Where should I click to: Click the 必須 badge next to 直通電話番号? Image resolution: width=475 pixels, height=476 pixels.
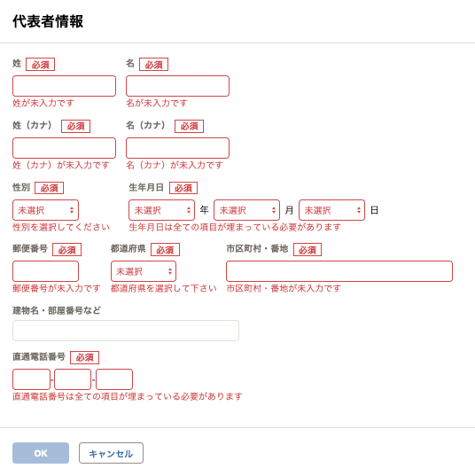point(85,357)
